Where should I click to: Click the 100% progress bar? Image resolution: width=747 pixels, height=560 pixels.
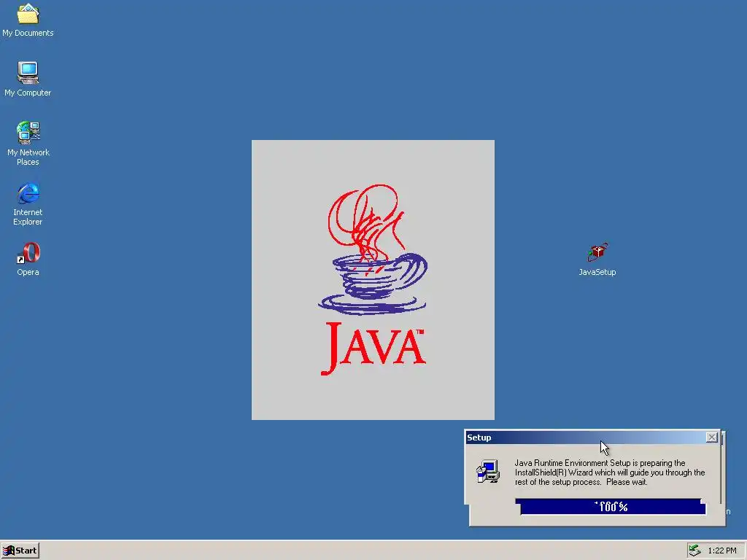(x=611, y=507)
